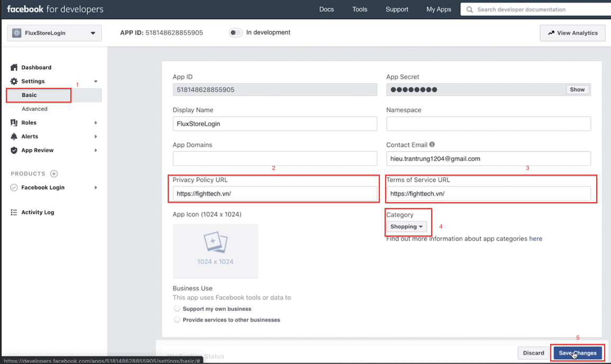The image size is (611, 364).
Task: Select Support my own business
Action: (177, 308)
